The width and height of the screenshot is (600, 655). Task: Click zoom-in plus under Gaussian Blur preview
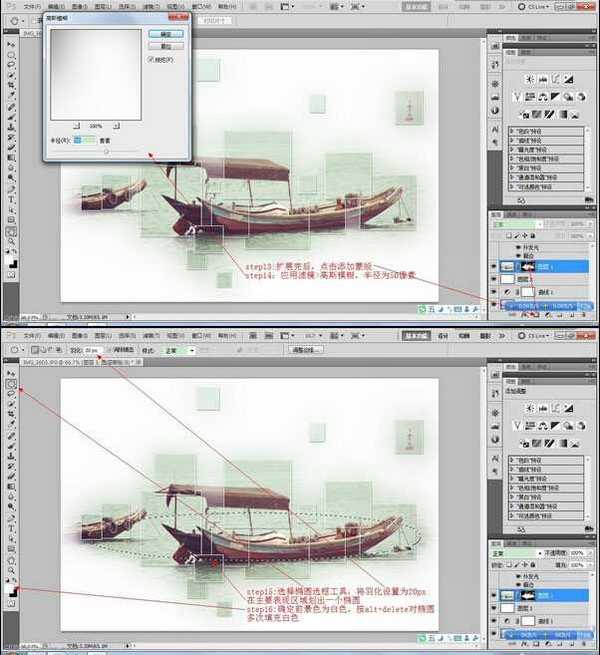pyautogui.click(x=116, y=126)
